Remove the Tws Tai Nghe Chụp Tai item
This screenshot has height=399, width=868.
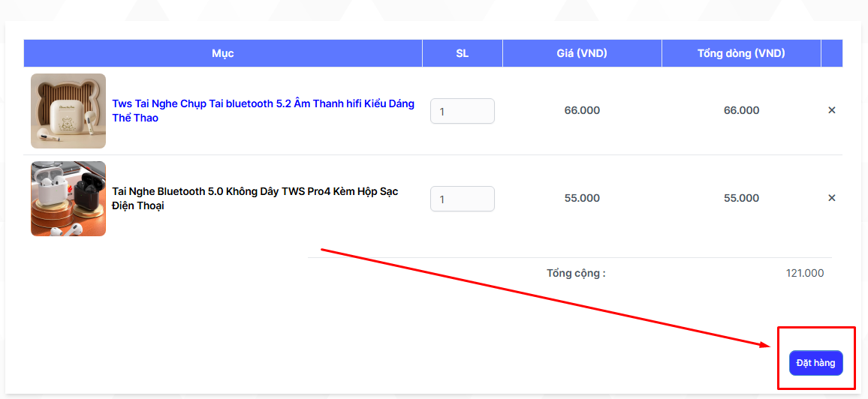(831, 110)
